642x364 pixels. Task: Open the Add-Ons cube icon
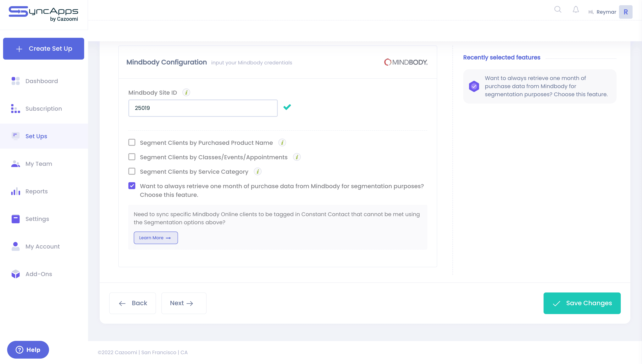tap(15, 274)
